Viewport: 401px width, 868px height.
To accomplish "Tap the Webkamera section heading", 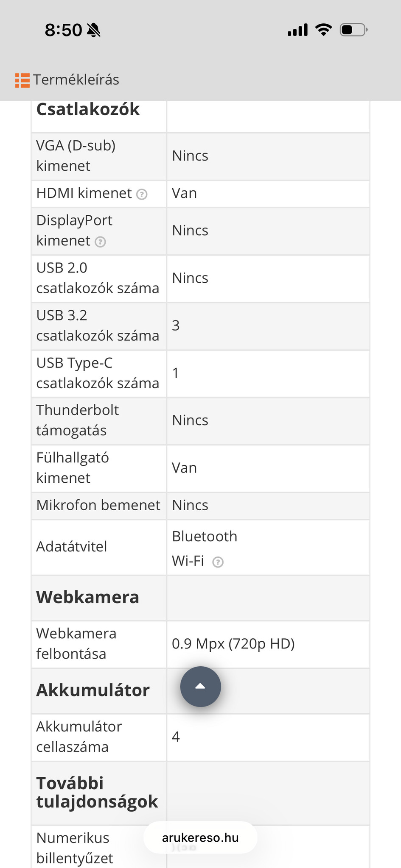I will [x=88, y=597].
